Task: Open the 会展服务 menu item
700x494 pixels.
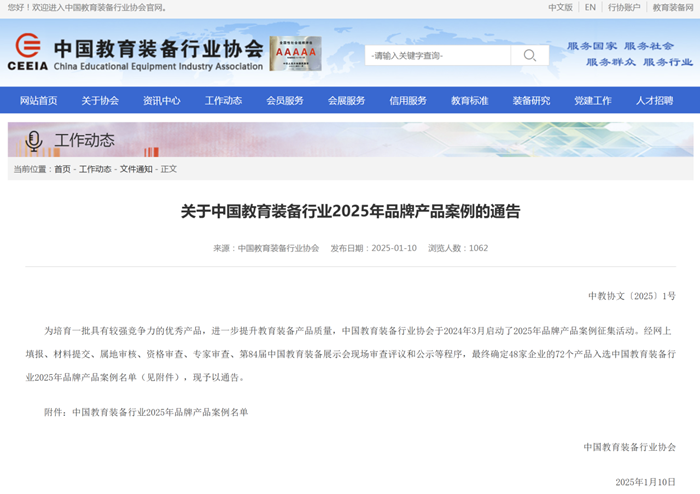Action: point(346,100)
